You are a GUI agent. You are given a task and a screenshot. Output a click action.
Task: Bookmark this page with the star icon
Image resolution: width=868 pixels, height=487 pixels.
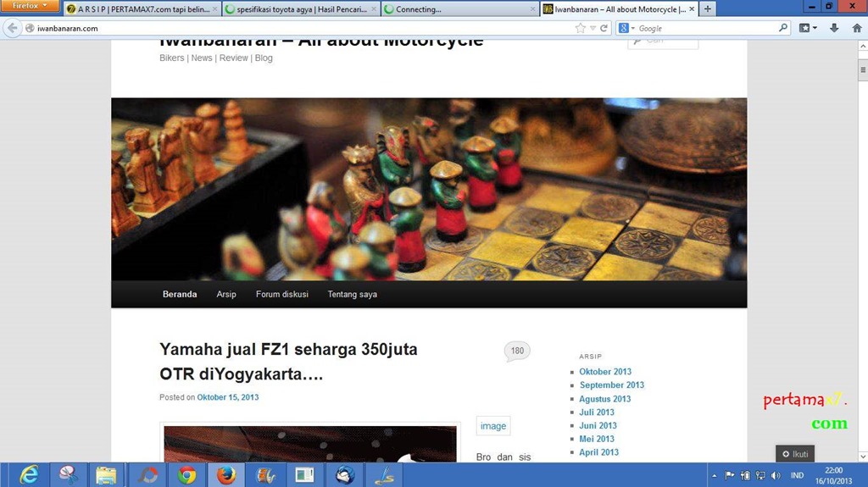[580, 28]
